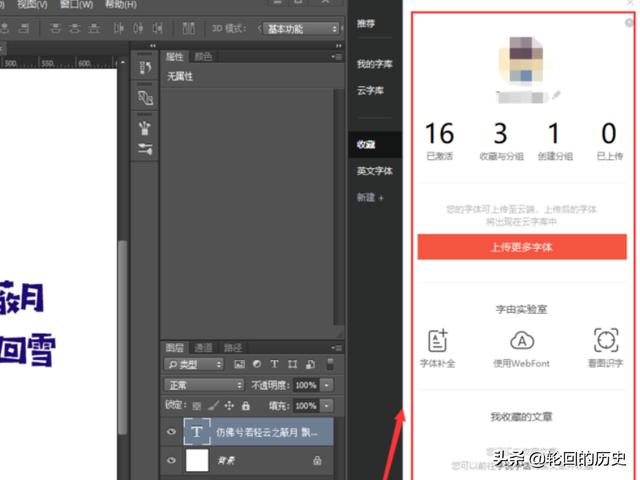Filter layers by text type icon
The height and width of the screenshot is (480, 640).
[x=275, y=365]
